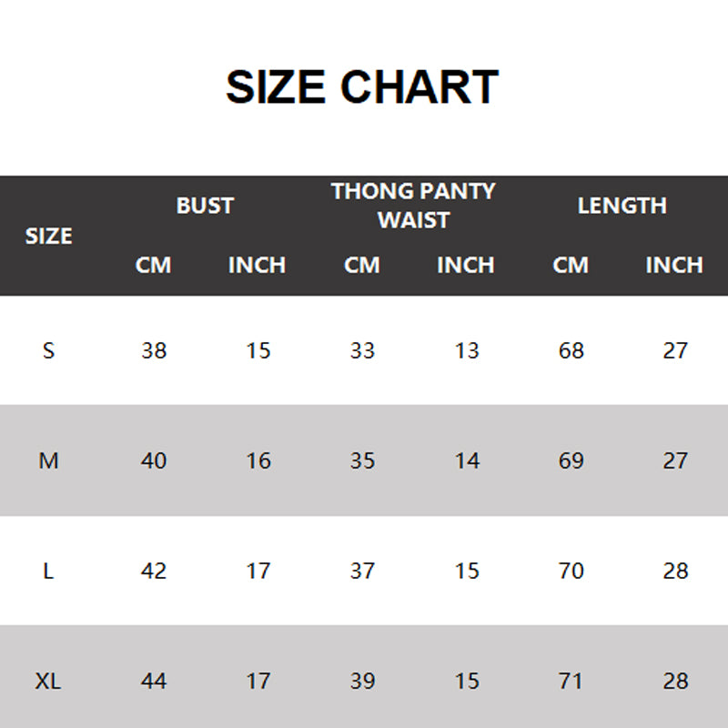Click the THONG PANTY WAIST header
This screenshot has height=728, width=728.
[x=413, y=206]
